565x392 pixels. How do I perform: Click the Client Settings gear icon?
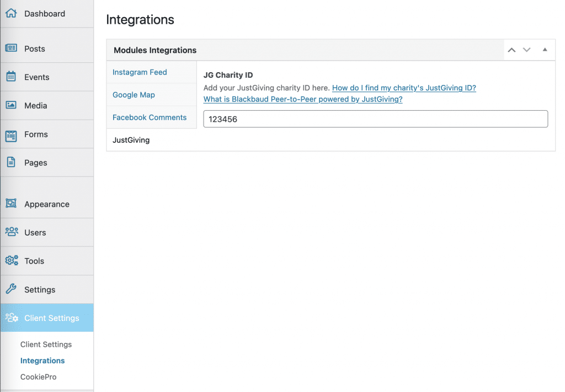[x=12, y=318]
